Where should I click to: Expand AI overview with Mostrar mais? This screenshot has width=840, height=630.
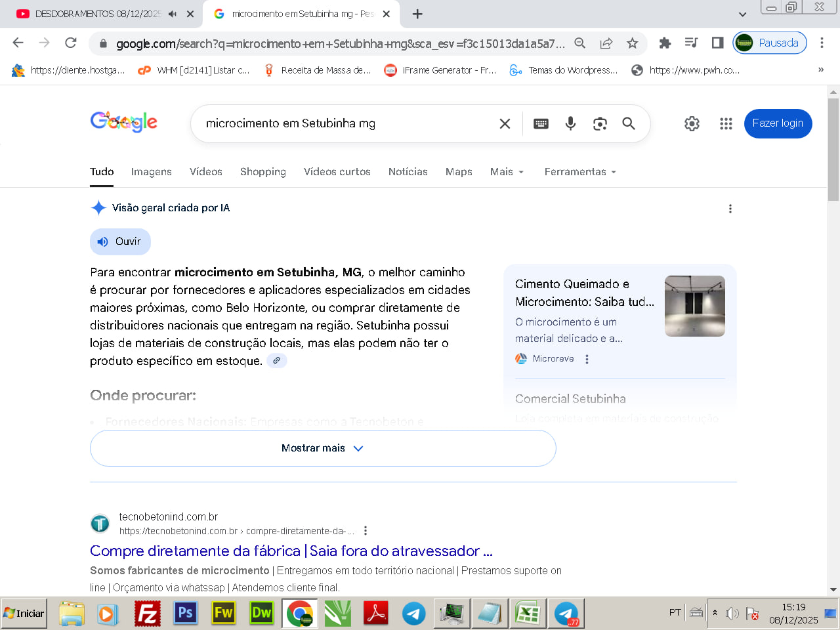322,448
